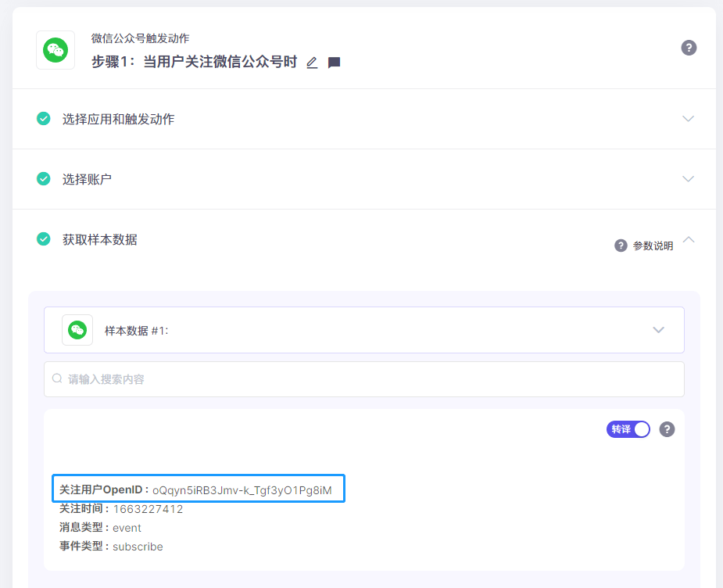
Task: Click the green checkmark beside 选择应用和触发动作
Action: 44,118
